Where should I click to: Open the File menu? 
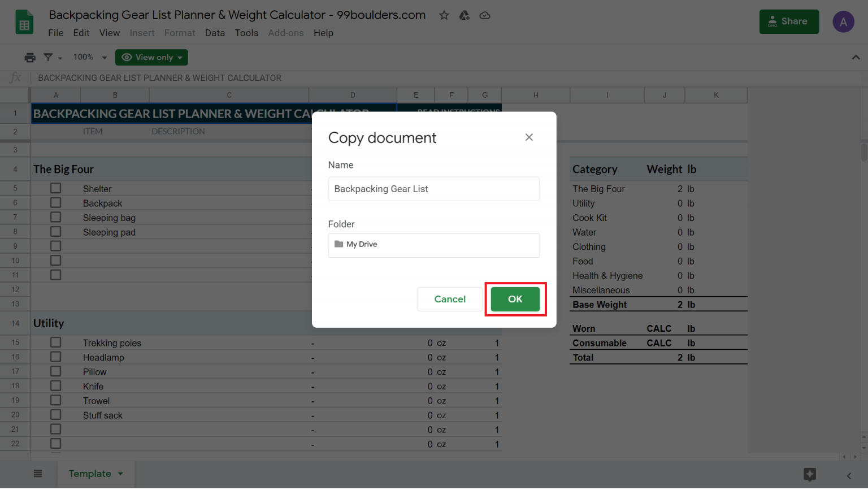click(x=55, y=33)
